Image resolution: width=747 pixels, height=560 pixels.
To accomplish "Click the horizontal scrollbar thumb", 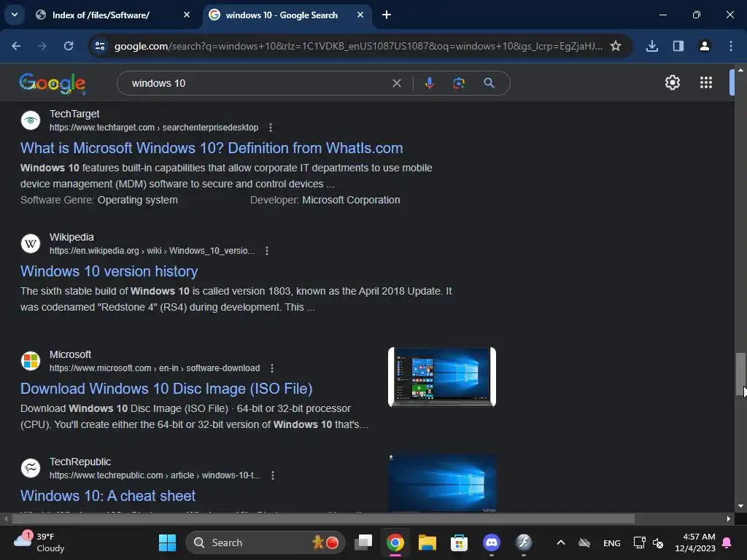I will [x=323, y=518].
